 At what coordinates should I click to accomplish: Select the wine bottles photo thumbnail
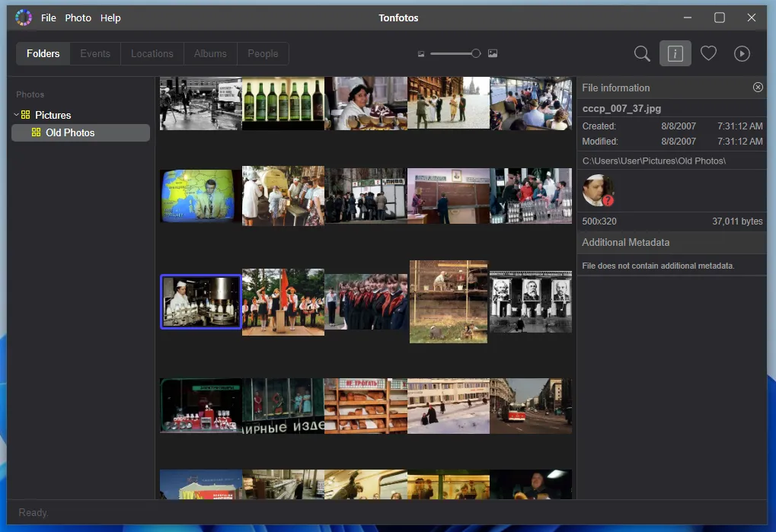pos(283,103)
